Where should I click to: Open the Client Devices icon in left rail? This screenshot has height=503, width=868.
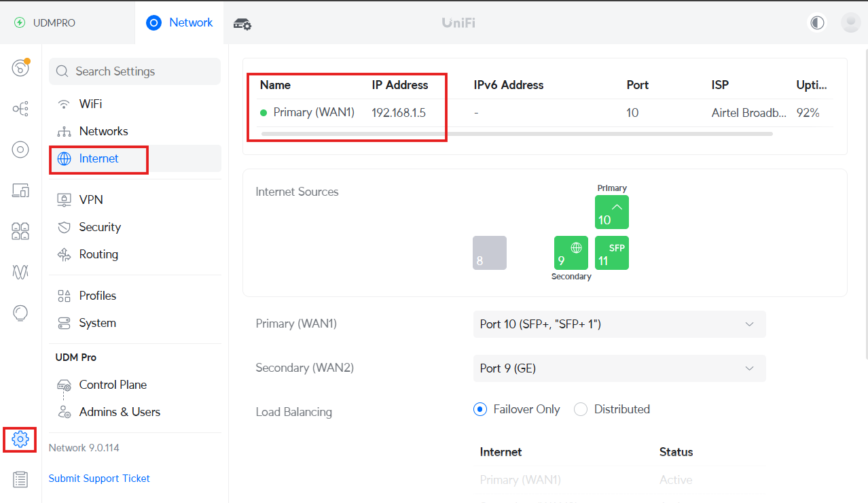[20, 191]
